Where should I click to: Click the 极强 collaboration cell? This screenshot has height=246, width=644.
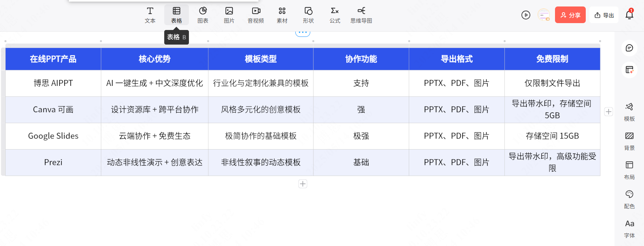coord(361,136)
